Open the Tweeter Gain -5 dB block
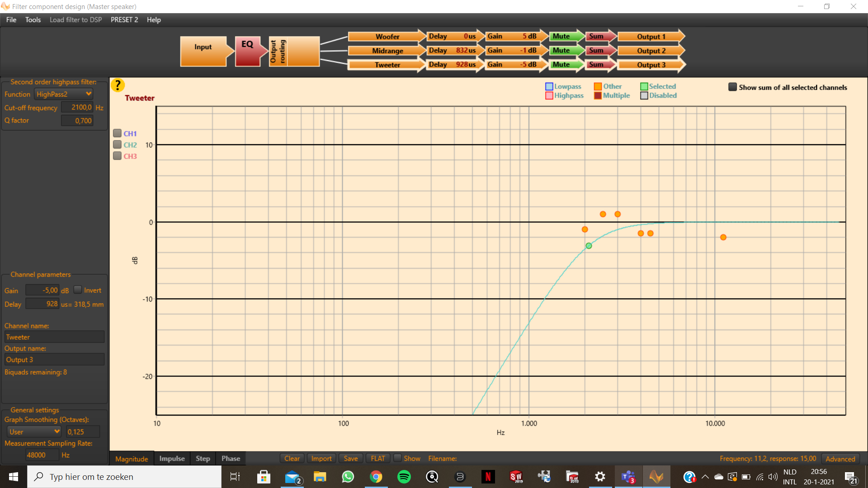The width and height of the screenshot is (868, 488). [516, 65]
